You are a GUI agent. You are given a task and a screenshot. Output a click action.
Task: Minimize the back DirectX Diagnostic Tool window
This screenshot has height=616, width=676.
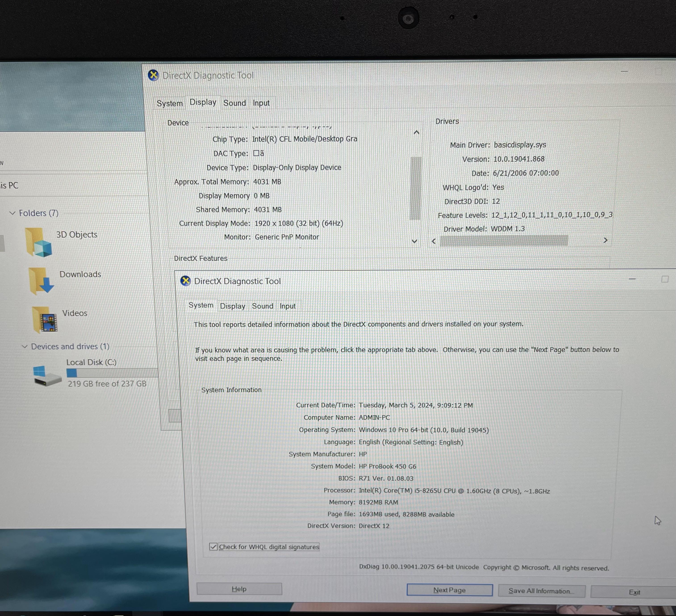624,71
